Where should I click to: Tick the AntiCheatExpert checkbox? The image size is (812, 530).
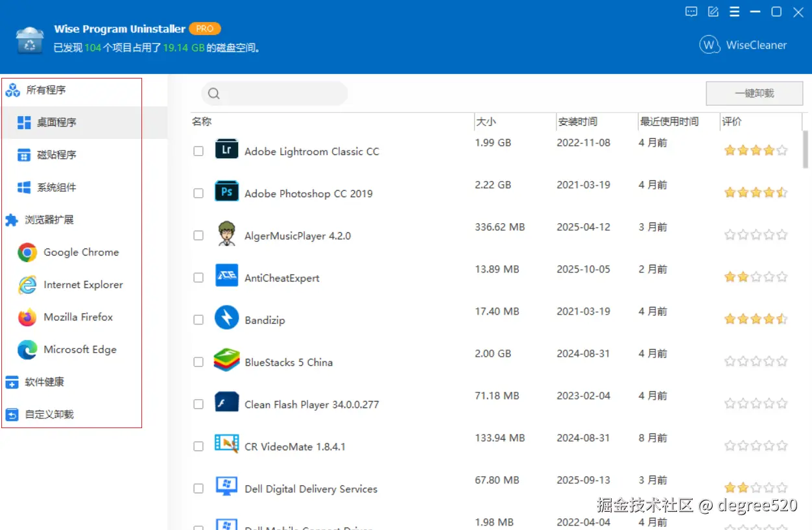(198, 278)
